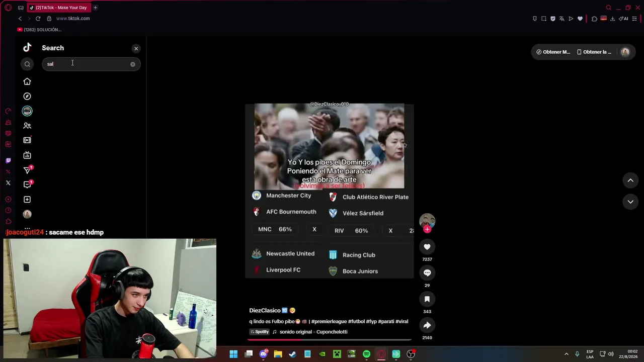This screenshot has height=362, width=644.
Task: Like the video with heart button
Action: (427, 246)
